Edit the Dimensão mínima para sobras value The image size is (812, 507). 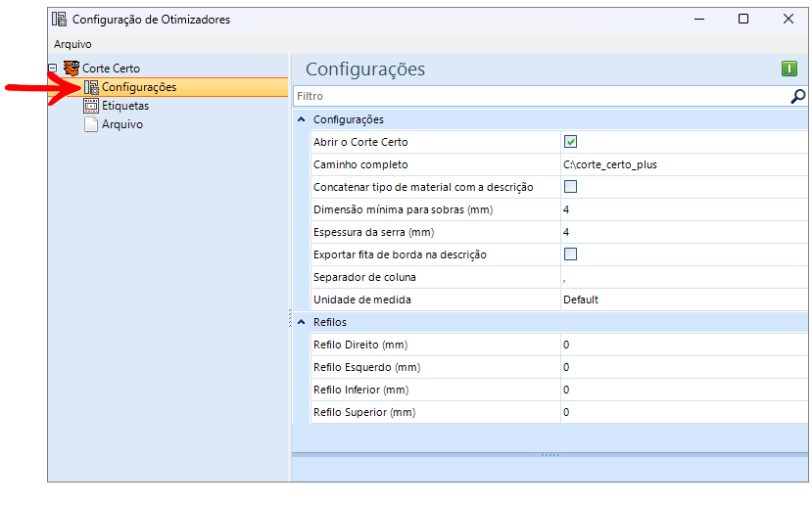[x=684, y=209]
